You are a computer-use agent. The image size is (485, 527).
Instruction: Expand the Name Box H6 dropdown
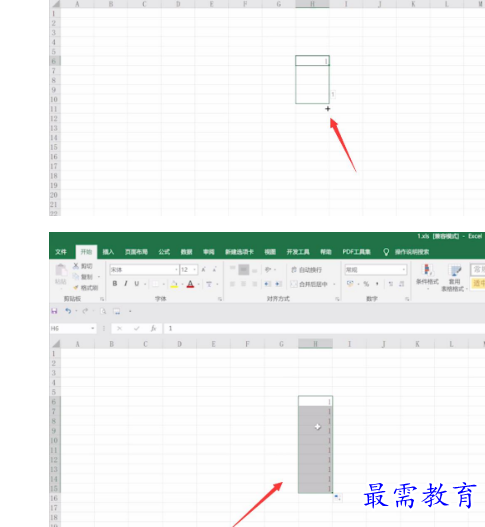pyautogui.click(x=92, y=328)
